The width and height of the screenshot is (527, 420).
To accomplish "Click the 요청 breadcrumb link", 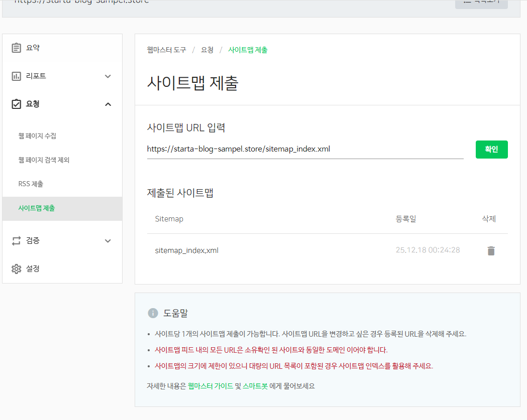I will click(207, 50).
